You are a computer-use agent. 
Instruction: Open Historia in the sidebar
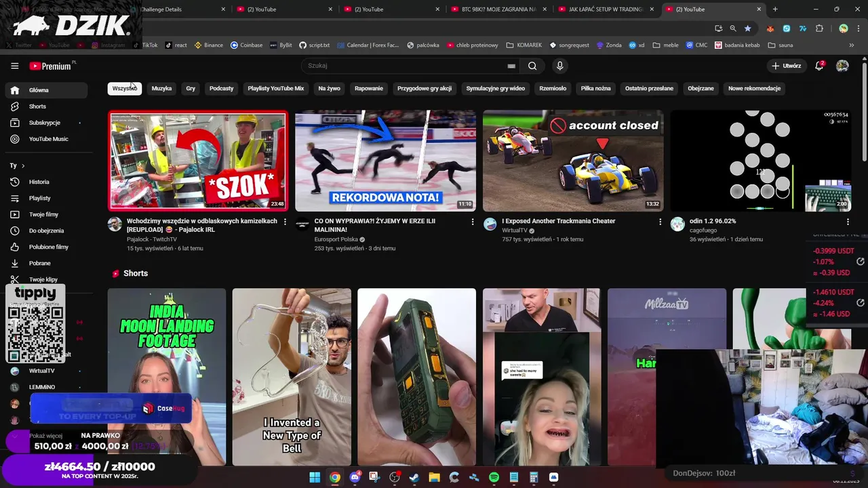click(x=46, y=182)
